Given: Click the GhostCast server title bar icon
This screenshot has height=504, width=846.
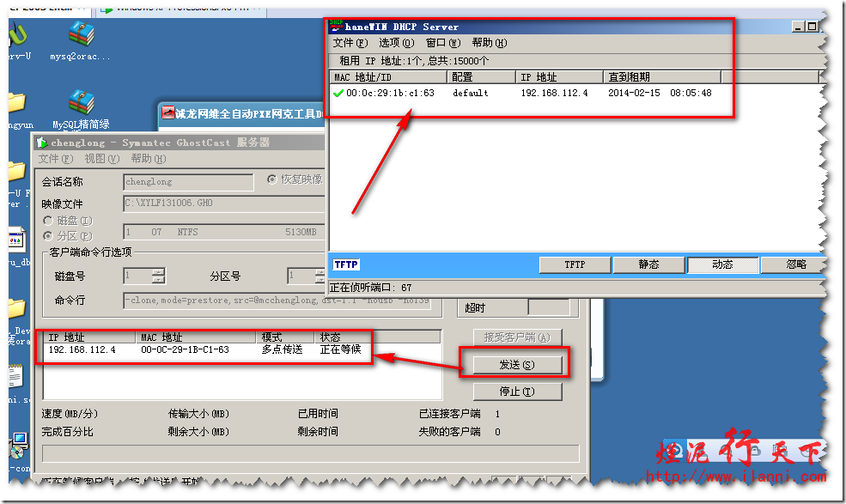Looking at the screenshot, I should tap(42, 143).
